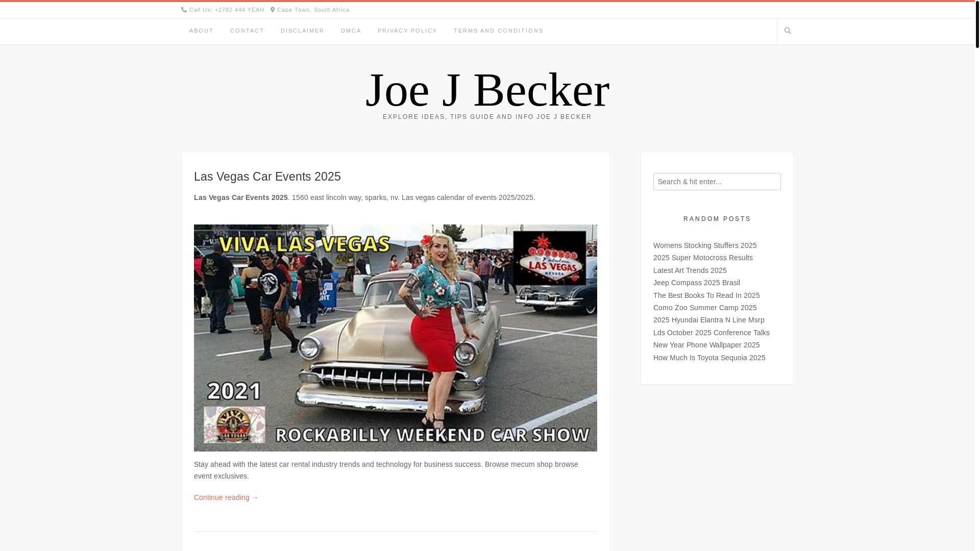Image resolution: width=980 pixels, height=551 pixels.
Task: Click the Explore Ideas tagline text
Action: 487,117
